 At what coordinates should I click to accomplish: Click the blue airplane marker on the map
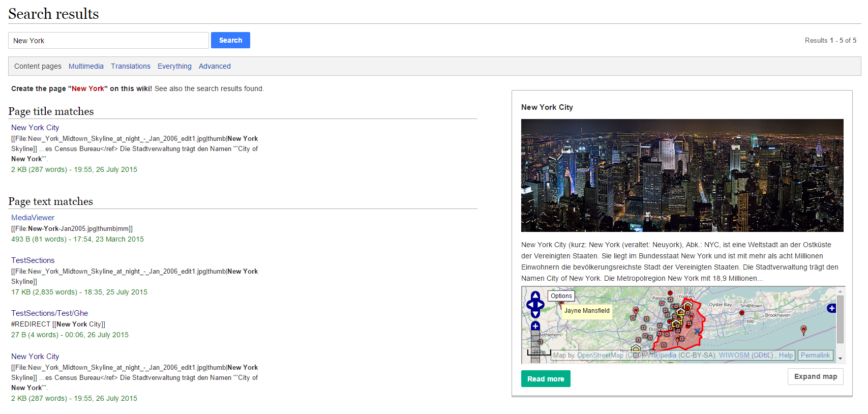click(x=697, y=331)
